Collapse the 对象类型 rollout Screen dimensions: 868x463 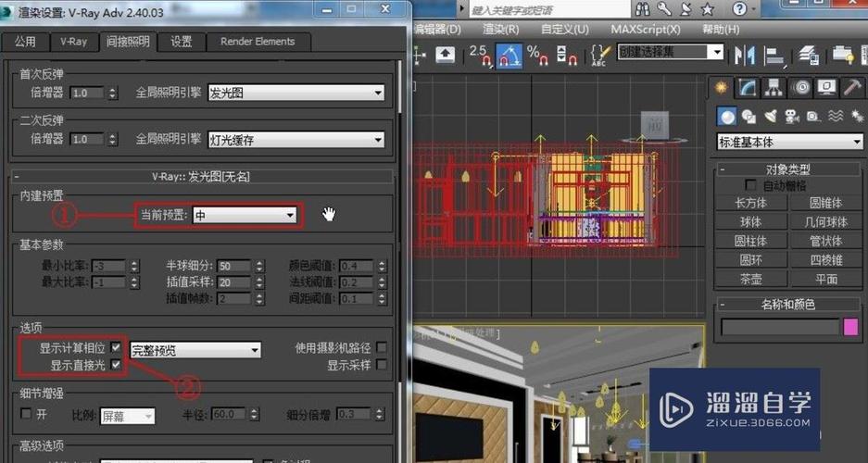[789, 169]
